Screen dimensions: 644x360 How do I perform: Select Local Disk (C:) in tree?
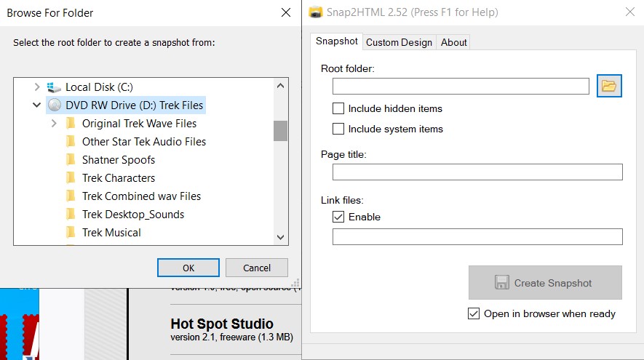99,87
